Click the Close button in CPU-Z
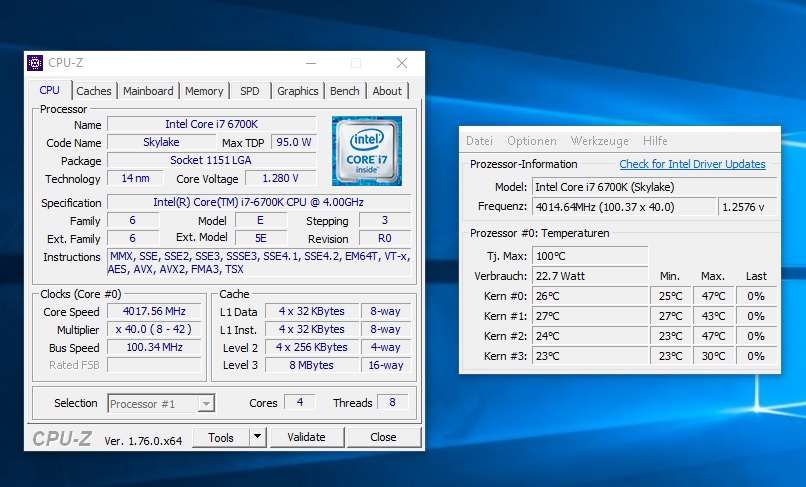 click(x=383, y=437)
